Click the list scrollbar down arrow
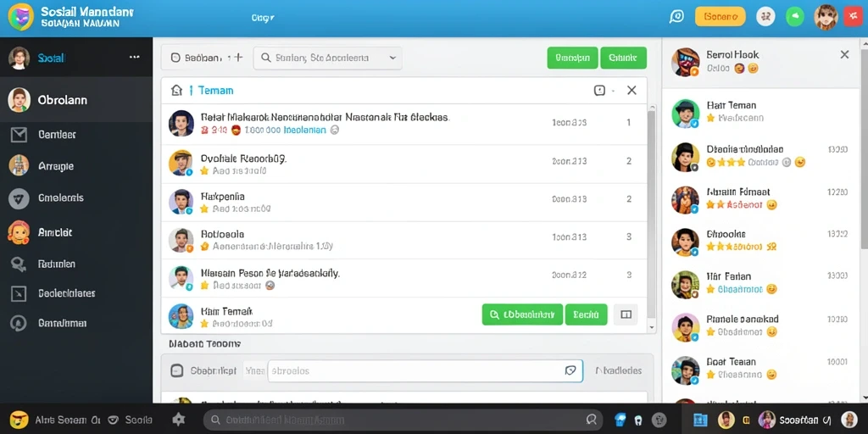Screen dimensions: 868x434 coord(652,328)
